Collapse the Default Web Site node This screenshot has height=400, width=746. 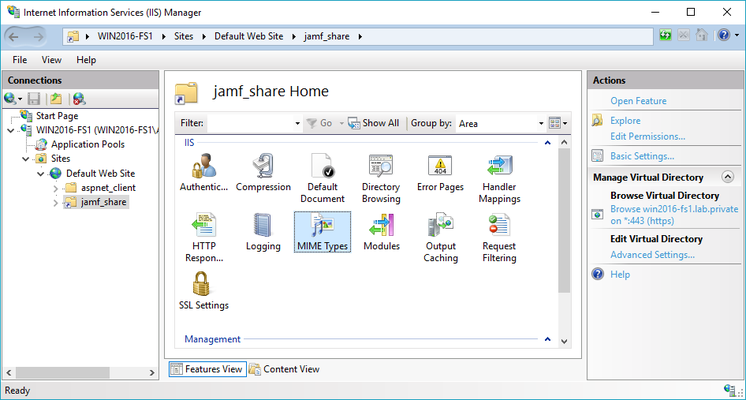tap(40, 174)
